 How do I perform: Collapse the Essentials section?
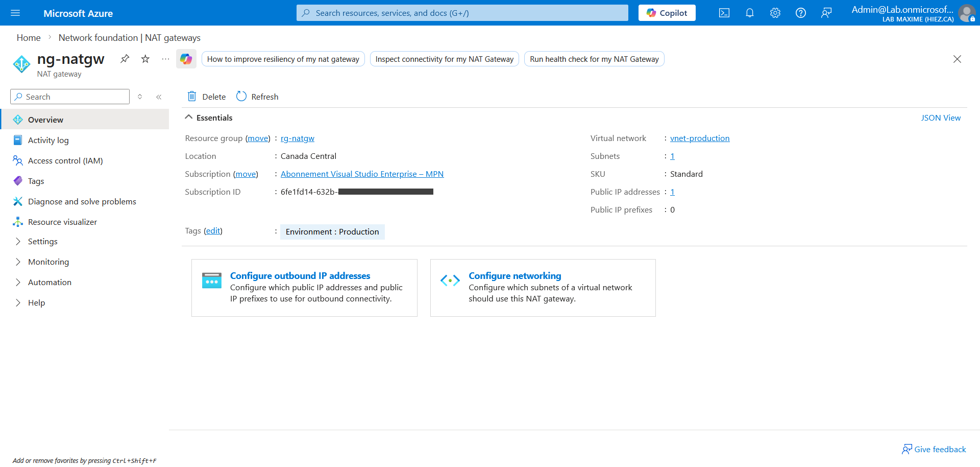(x=189, y=118)
